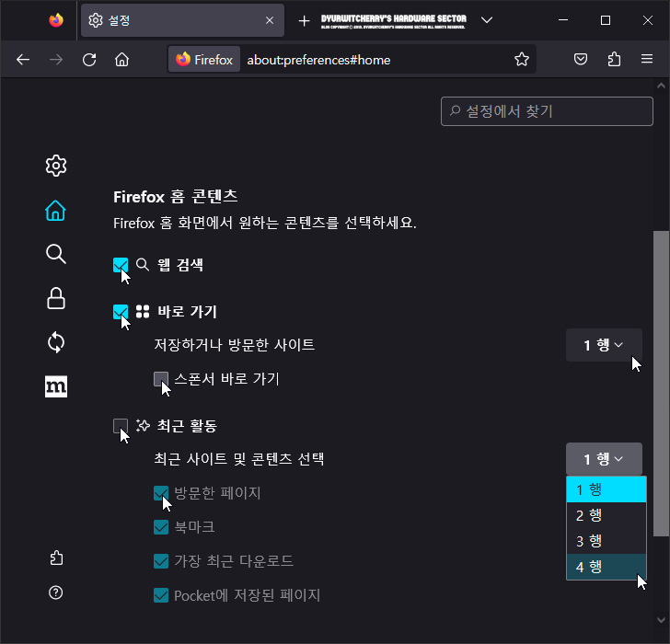The height and width of the screenshot is (644, 670).
Task: Show the list all tabs chevron
Action: coord(487,20)
